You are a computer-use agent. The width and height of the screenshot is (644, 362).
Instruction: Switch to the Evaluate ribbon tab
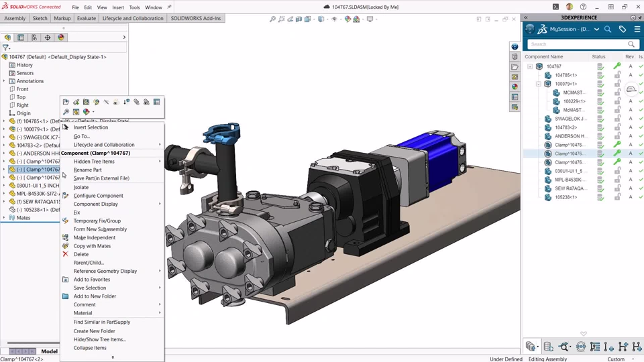[x=87, y=18]
